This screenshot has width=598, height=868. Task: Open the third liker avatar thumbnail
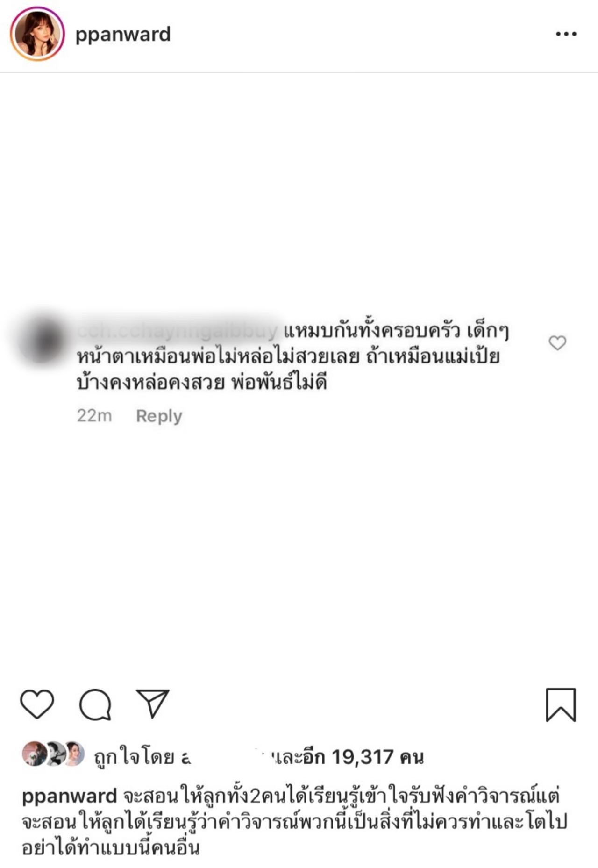tap(74, 753)
